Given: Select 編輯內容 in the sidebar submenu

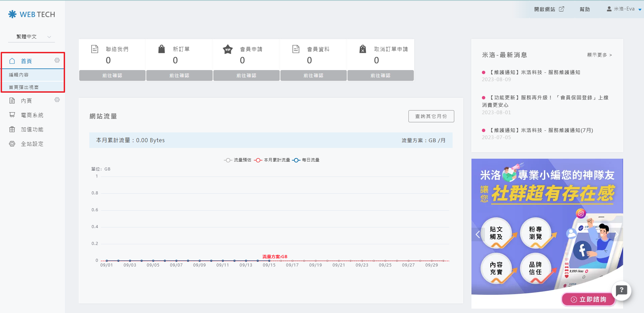Looking at the screenshot, I should tap(19, 75).
